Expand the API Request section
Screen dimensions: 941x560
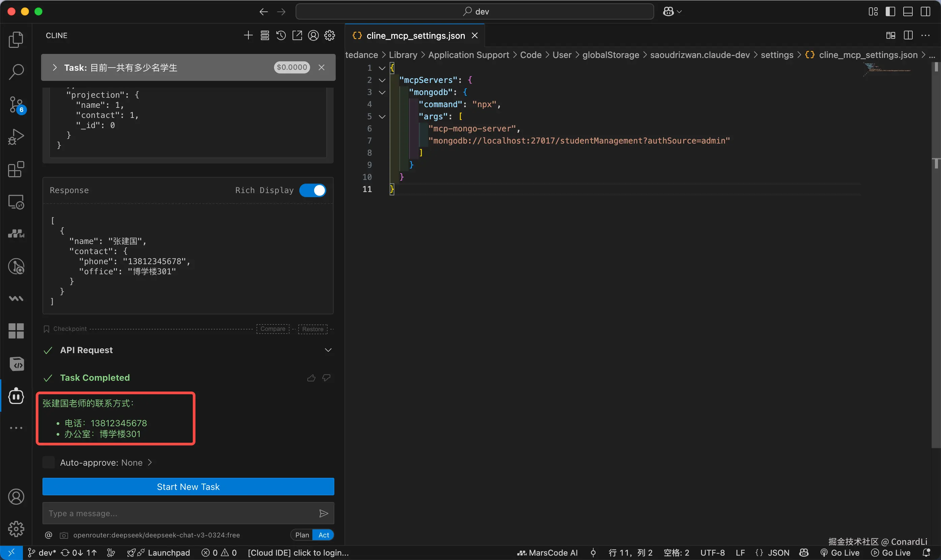click(x=328, y=350)
